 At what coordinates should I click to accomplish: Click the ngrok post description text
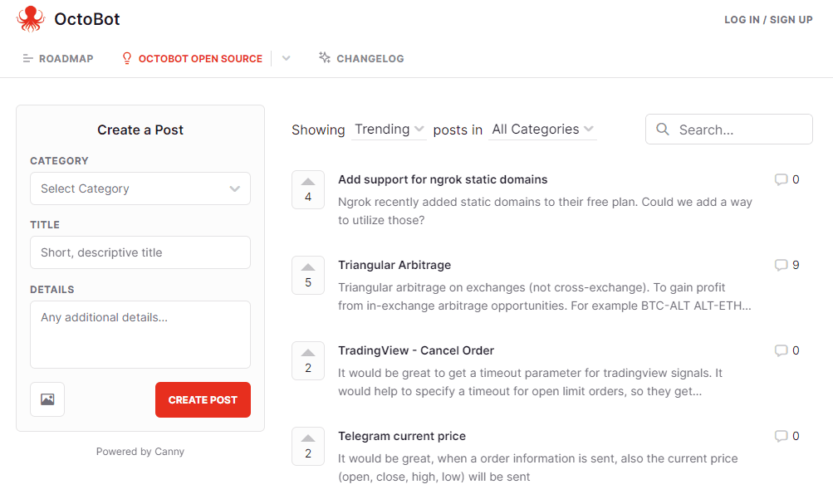(545, 211)
